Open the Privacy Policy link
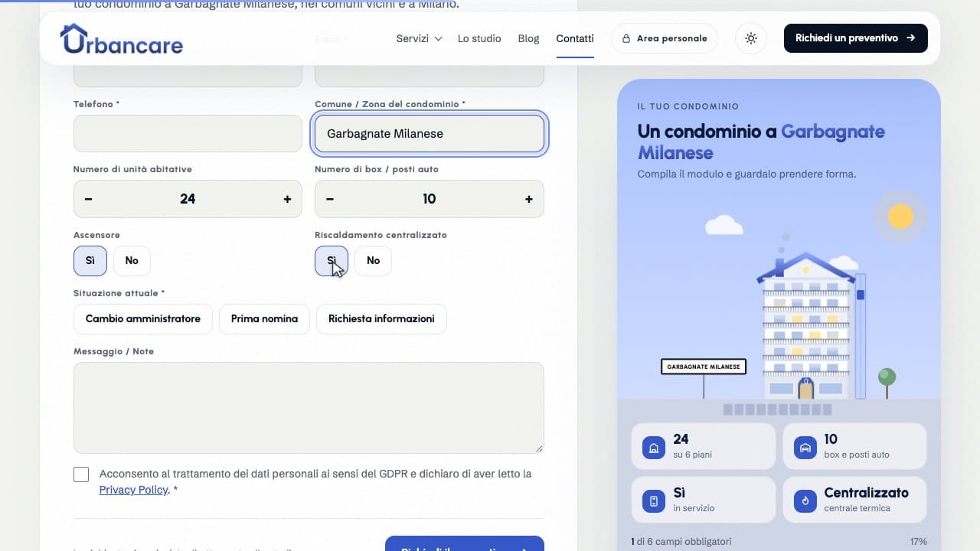 tap(133, 490)
